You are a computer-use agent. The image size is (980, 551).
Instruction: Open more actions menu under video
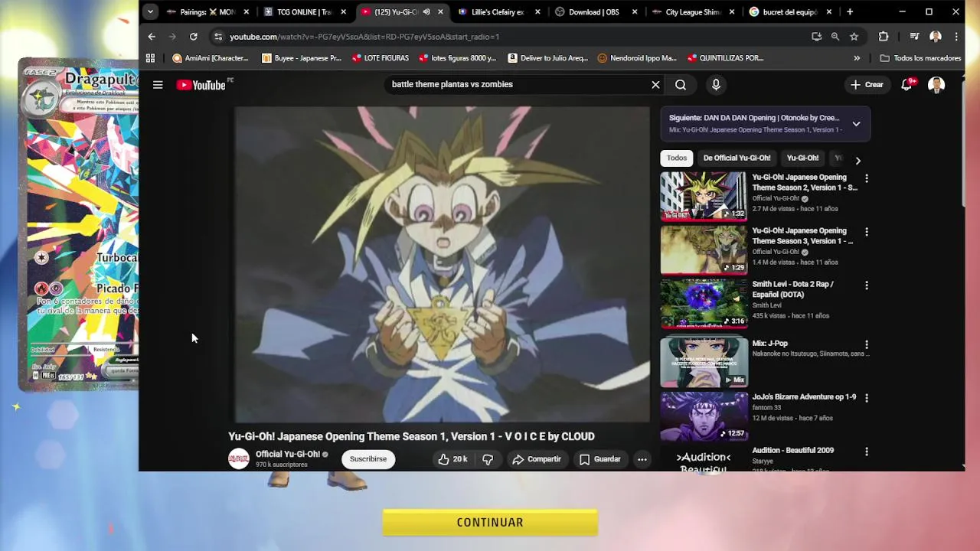642,459
